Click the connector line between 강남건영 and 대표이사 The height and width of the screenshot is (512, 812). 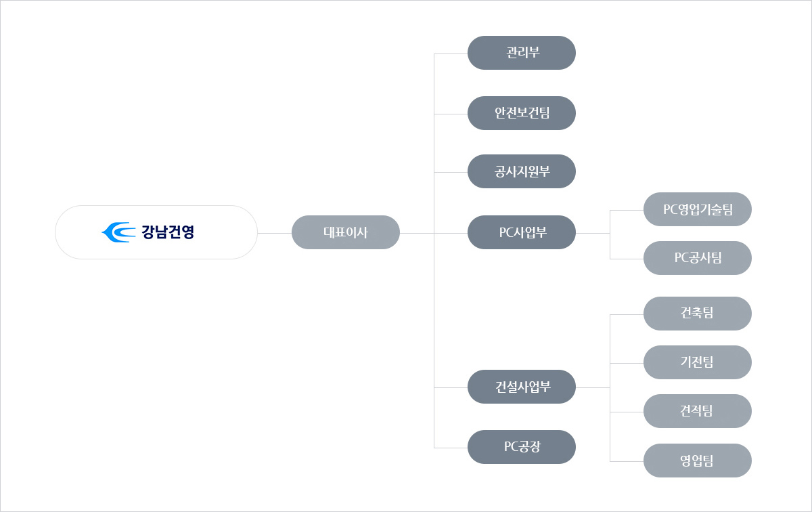pyautogui.click(x=275, y=233)
